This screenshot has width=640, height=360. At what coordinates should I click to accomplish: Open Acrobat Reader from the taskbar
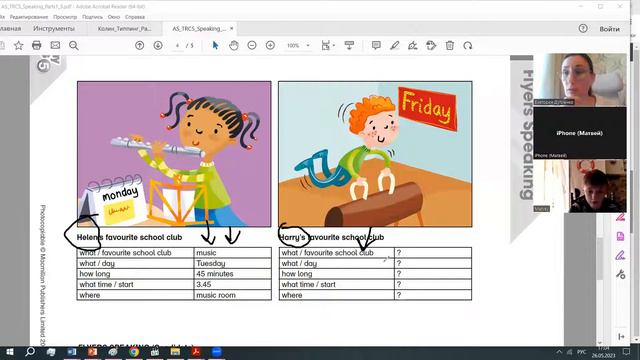coord(196,352)
